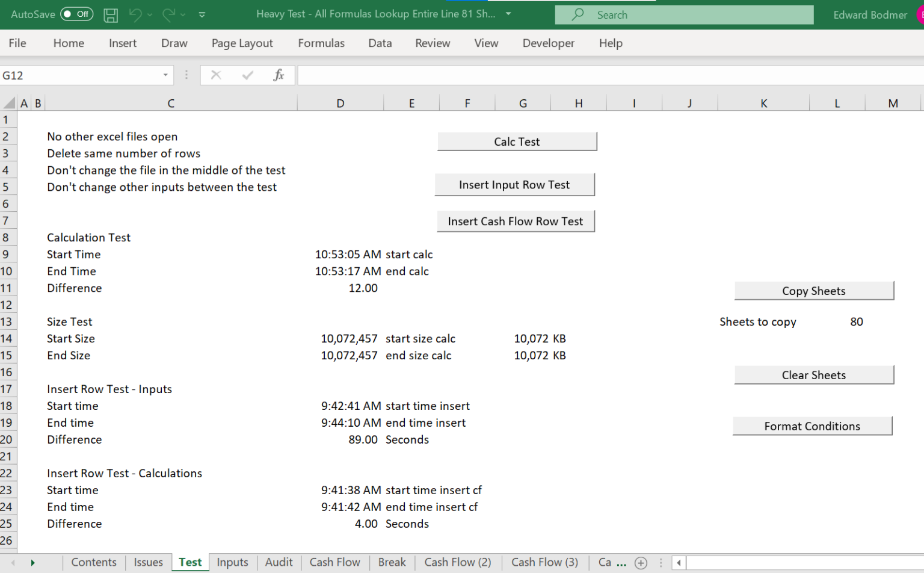Screen dimensions: 924x573
Task: Select the Inputs sheet tab
Action: tap(232, 562)
